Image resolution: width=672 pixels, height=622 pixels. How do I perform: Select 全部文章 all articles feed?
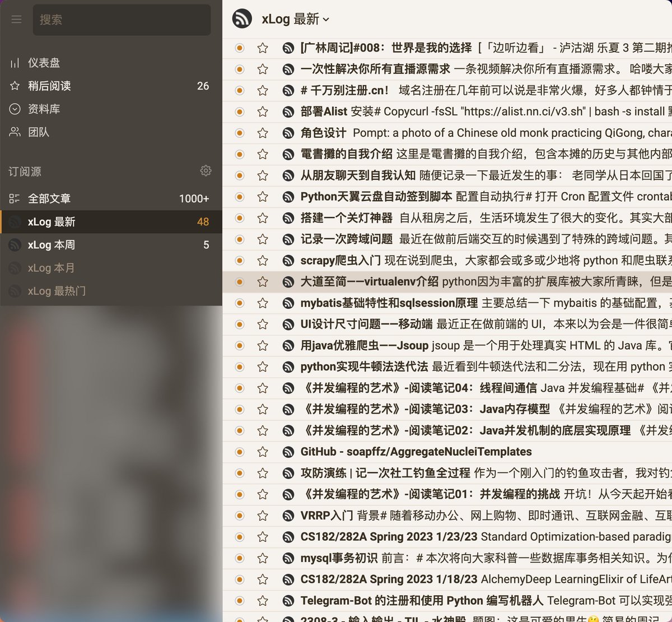tap(111, 198)
